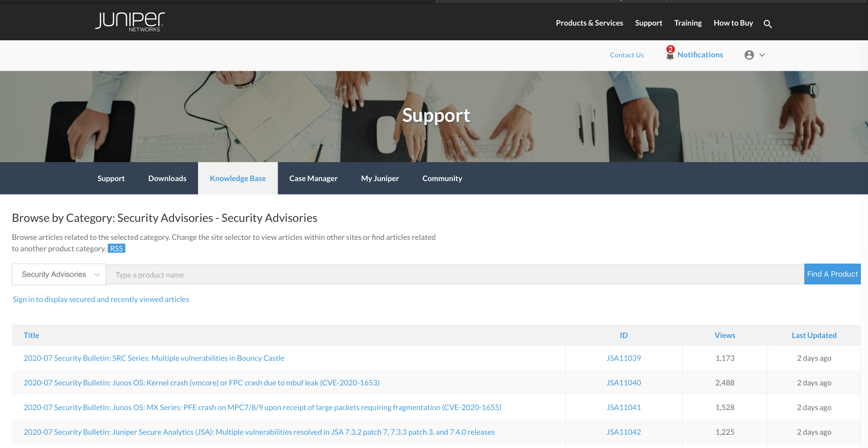Image resolution: width=868 pixels, height=448 pixels.
Task: Open the My Juniper tab
Action: (x=380, y=178)
